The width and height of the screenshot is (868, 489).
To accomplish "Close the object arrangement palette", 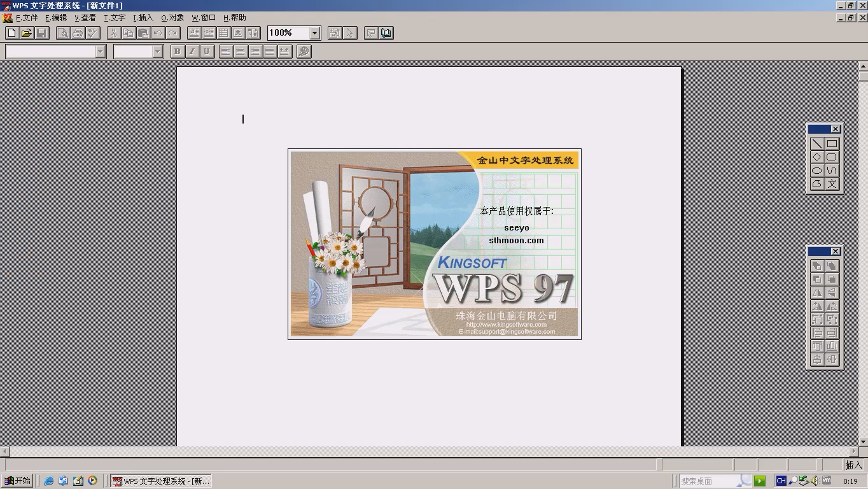I will pyautogui.click(x=836, y=252).
